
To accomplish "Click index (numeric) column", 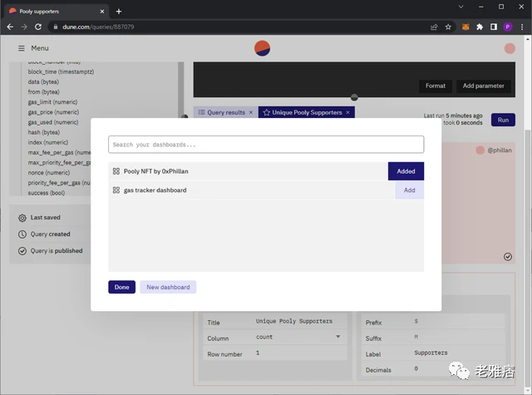I will click(48, 142).
